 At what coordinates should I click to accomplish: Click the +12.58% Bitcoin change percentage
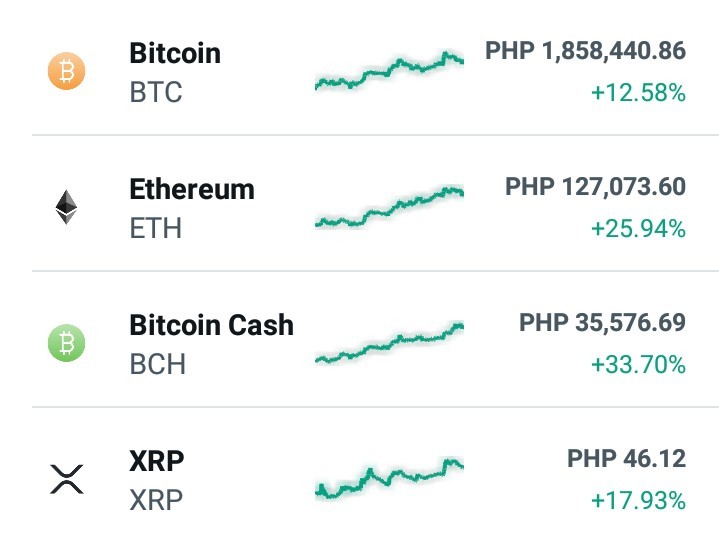(x=638, y=93)
